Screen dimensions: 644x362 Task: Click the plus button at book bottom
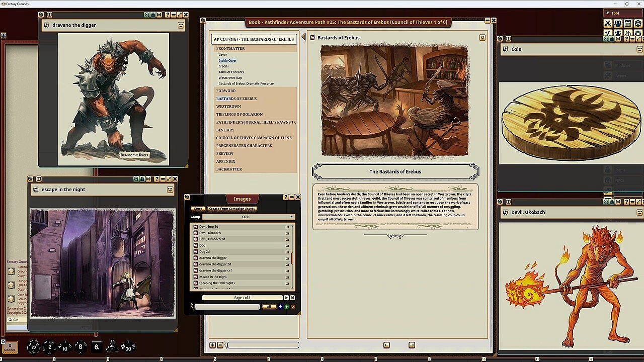212,345
